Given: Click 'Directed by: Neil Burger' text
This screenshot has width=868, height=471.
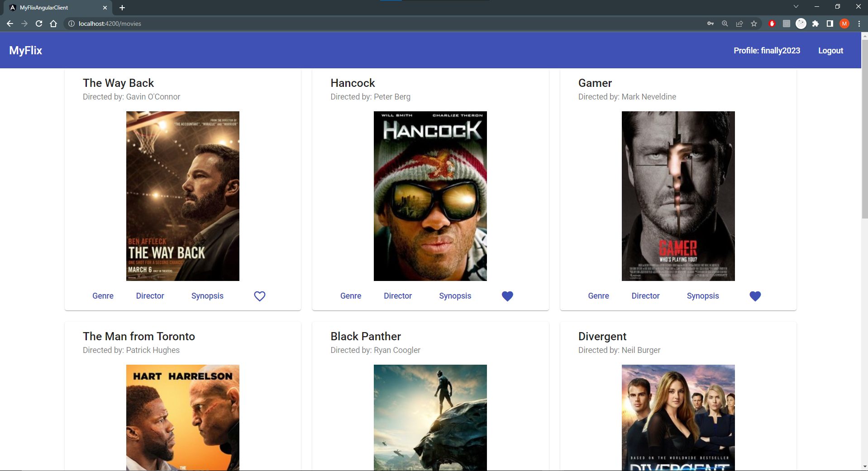Looking at the screenshot, I should coord(619,350).
